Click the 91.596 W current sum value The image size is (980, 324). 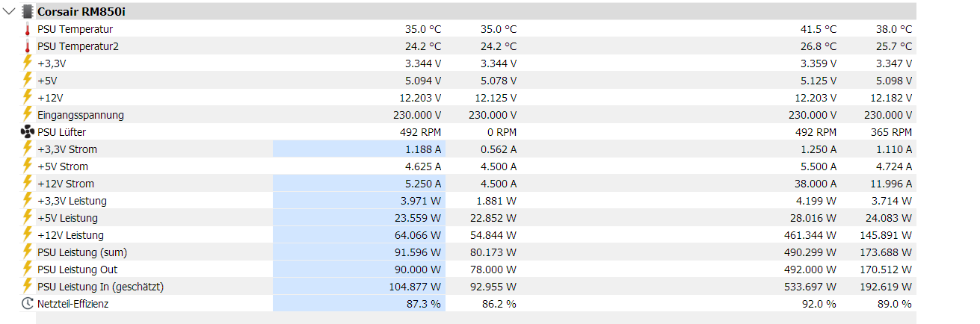pos(418,252)
